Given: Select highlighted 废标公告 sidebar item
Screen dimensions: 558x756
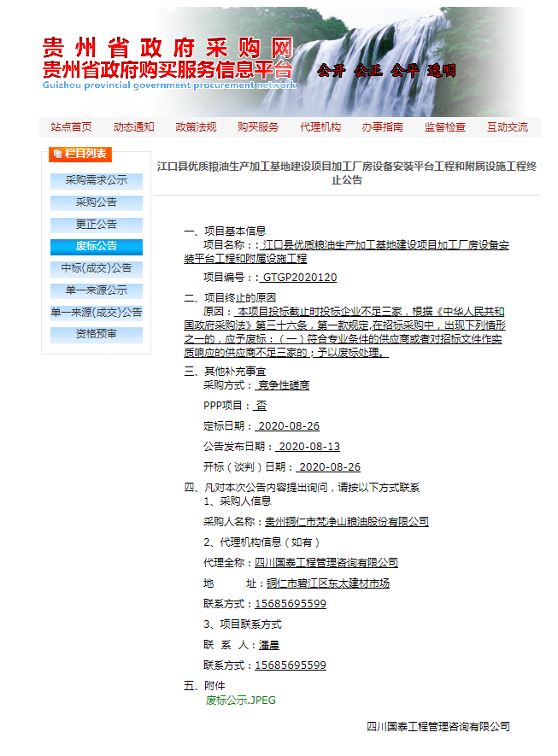Looking at the screenshot, I should click(97, 247).
